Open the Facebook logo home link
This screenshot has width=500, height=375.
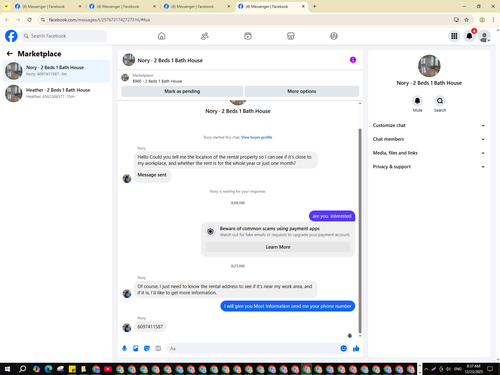coord(11,36)
